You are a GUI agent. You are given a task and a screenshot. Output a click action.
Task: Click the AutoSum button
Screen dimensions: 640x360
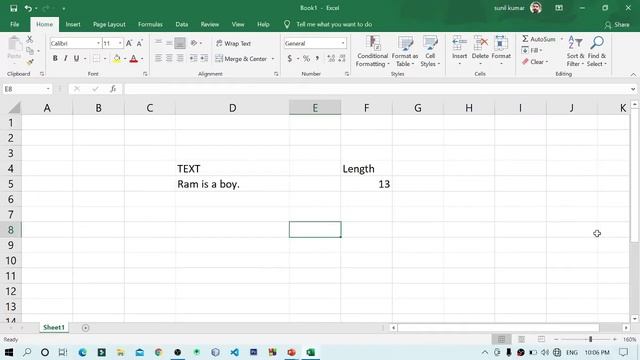coord(539,39)
